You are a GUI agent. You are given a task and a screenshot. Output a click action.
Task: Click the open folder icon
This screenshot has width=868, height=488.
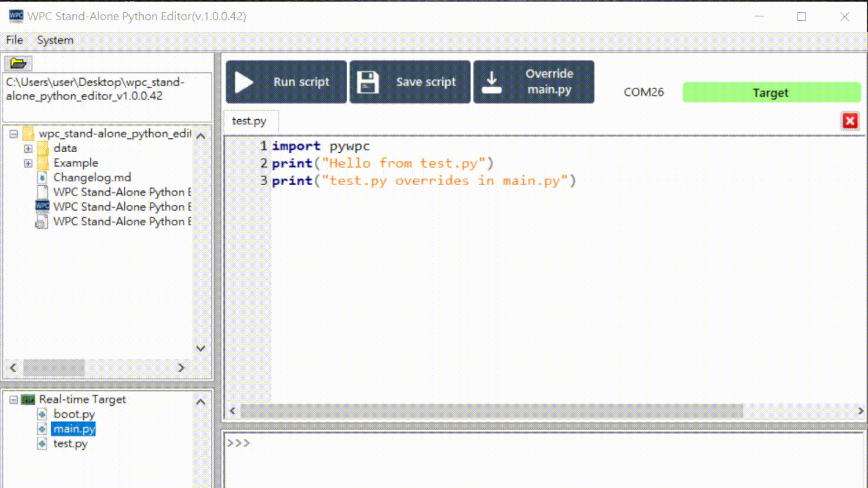coord(18,63)
